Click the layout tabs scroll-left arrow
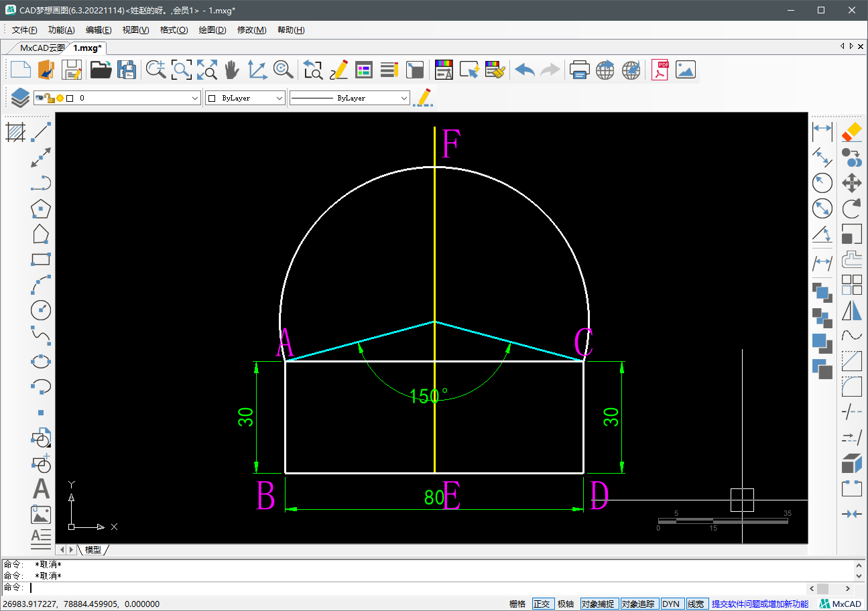The height and width of the screenshot is (611, 868). [62, 549]
